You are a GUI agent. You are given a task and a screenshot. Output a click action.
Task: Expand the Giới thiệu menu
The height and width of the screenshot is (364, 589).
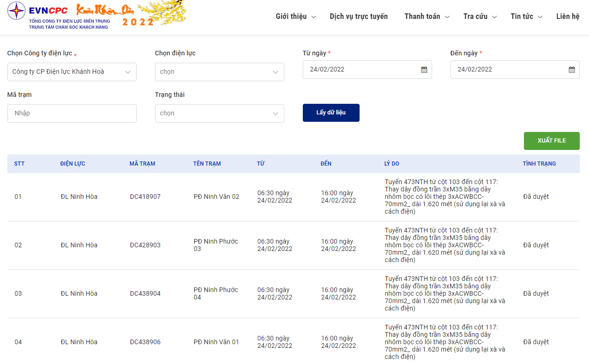(x=296, y=17)
